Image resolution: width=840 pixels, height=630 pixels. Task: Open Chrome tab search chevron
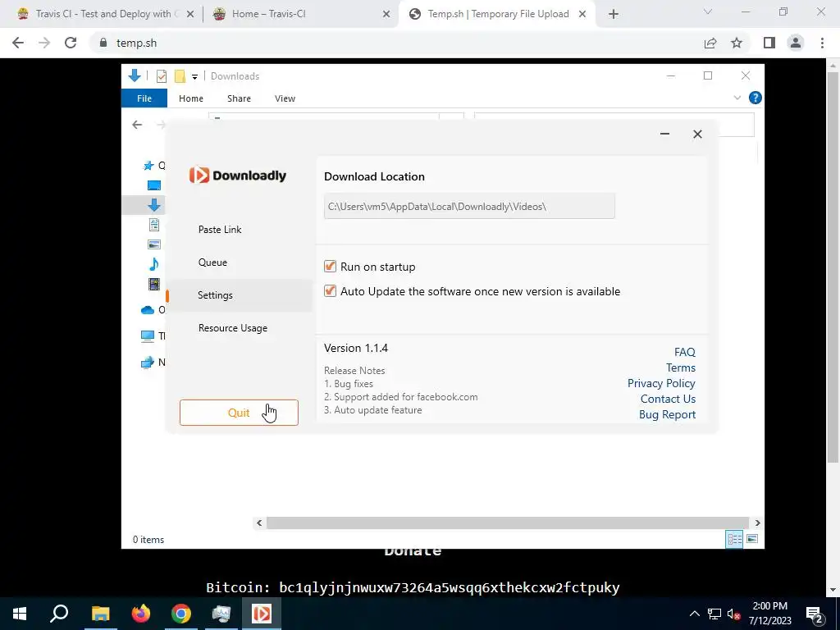pos(708,11)
